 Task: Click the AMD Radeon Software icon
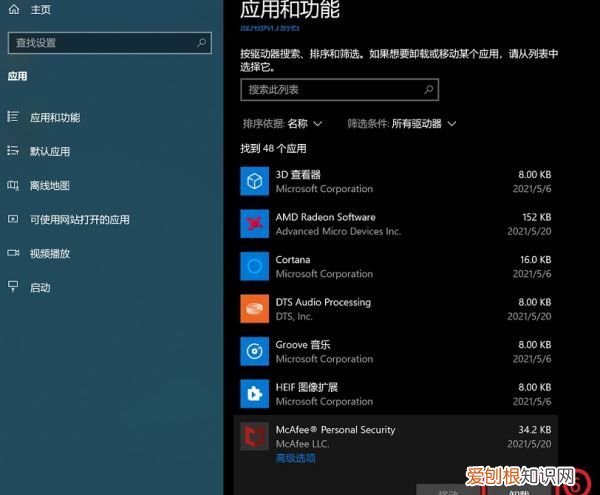[x=254, y=223]
